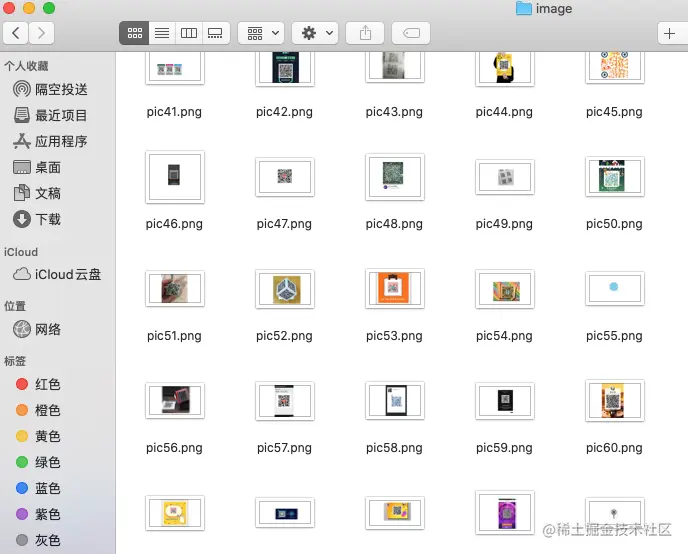
Task: Open the gear action menu
Action: (x=315, y=33)
